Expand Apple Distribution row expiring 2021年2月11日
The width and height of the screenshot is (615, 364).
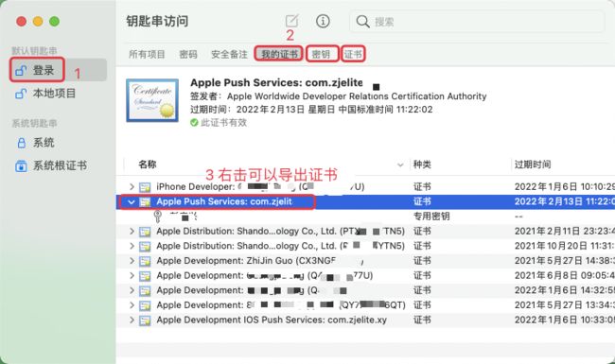132,232
